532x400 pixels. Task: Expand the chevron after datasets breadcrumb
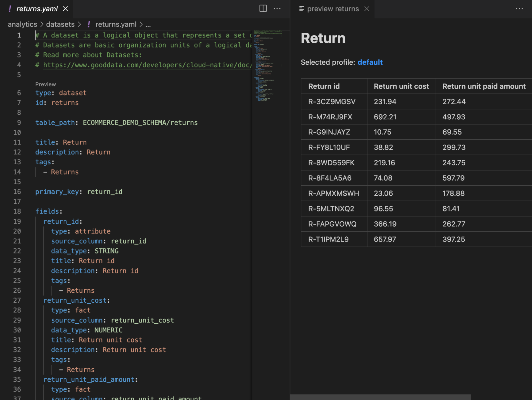[80, 24]
